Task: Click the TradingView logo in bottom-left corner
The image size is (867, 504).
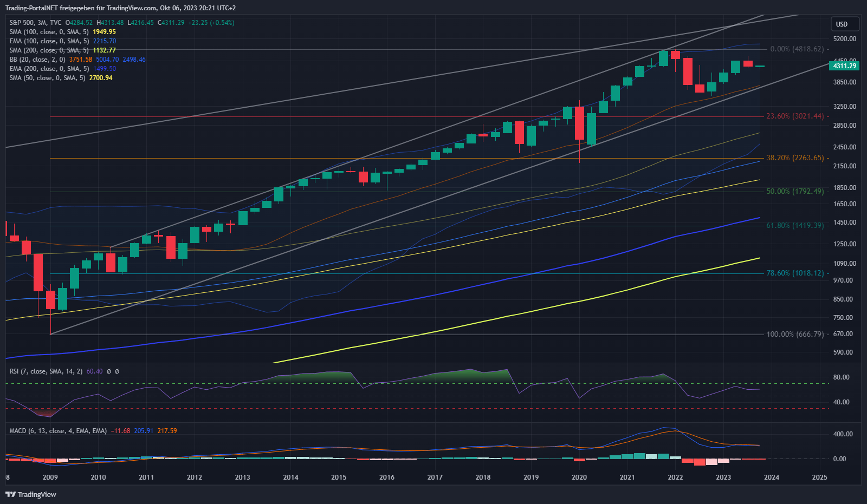Action: 31,494
